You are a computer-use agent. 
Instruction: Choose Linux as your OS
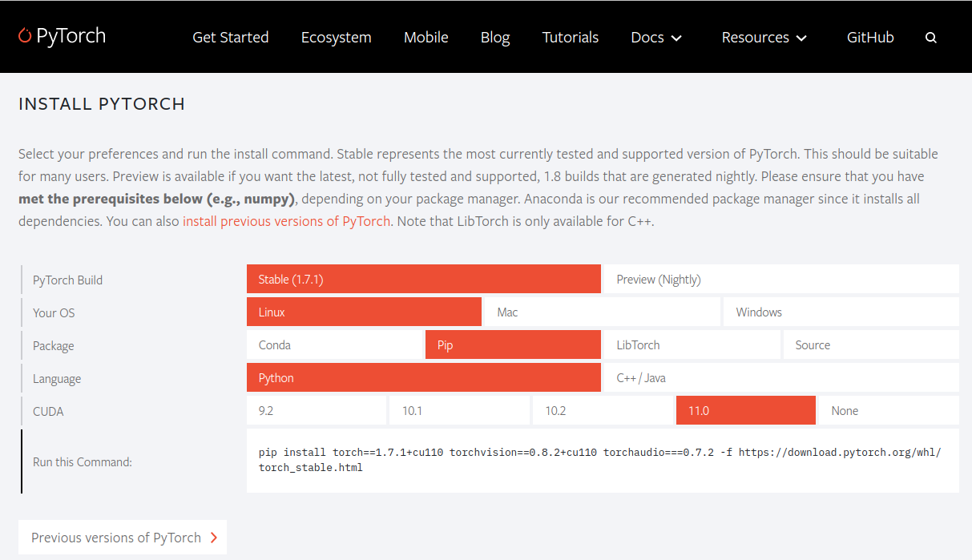pyautogui.click(x=364, y=312)
